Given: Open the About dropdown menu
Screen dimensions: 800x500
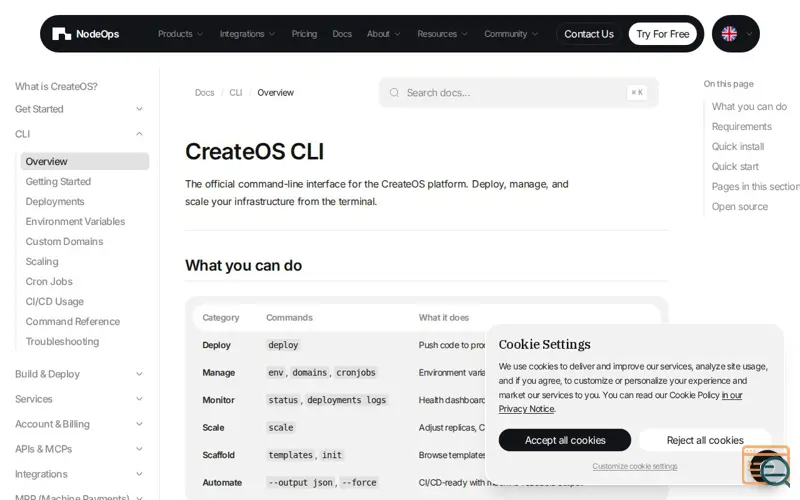Looking at the screenshot, I should pyautogui.click(x=383, y=34).
